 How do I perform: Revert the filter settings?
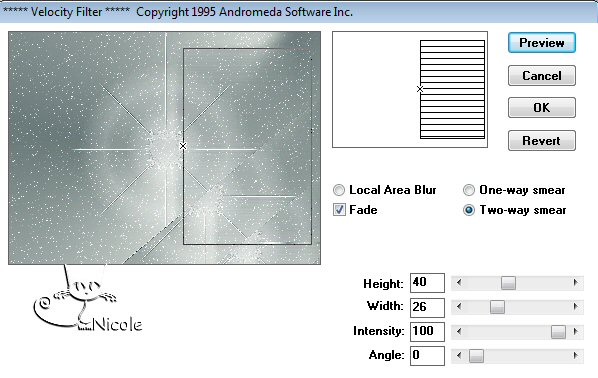(x=542, y=141)
